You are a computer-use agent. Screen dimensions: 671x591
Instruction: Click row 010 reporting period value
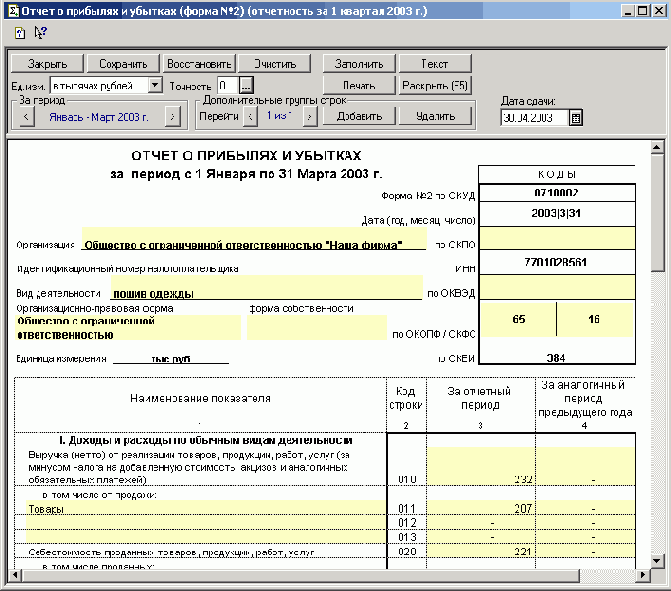tap(481, 466)
